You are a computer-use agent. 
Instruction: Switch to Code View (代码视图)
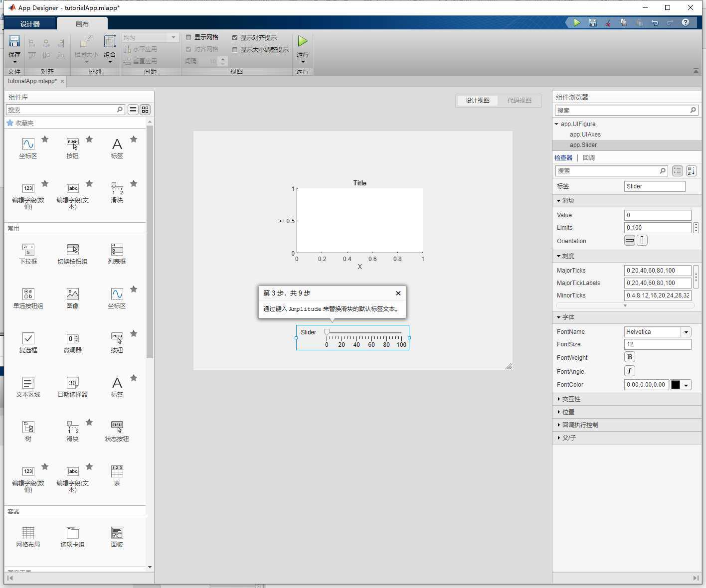(x=519, y=101)
